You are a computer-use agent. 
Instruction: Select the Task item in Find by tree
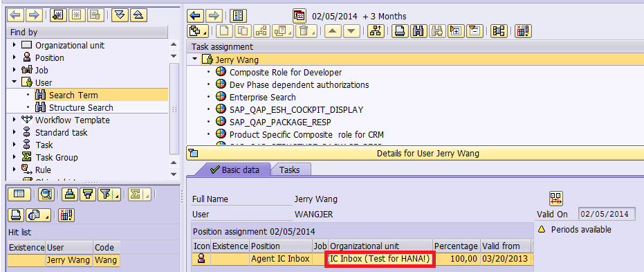click(x=44, y=145)
